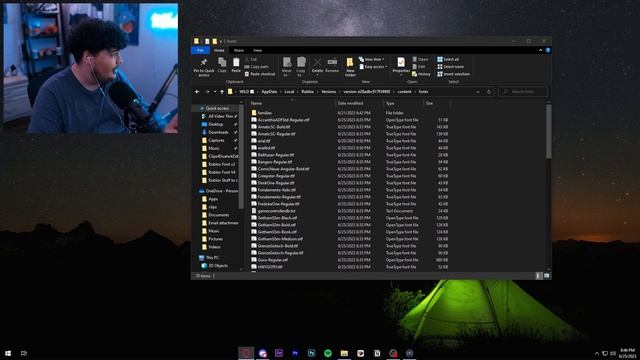Screen dimensions: 640x360
Task: Open the recent locations dropdown arrow
Action: (215, 92)
